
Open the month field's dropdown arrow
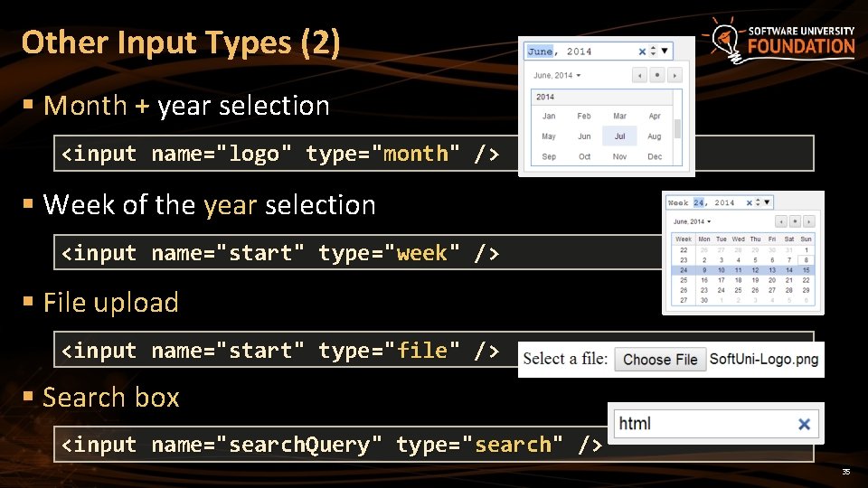(665, 51)
